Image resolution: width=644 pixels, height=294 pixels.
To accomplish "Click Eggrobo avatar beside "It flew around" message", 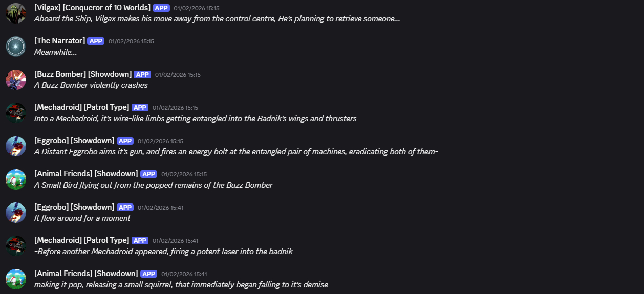I will (16, 213).
